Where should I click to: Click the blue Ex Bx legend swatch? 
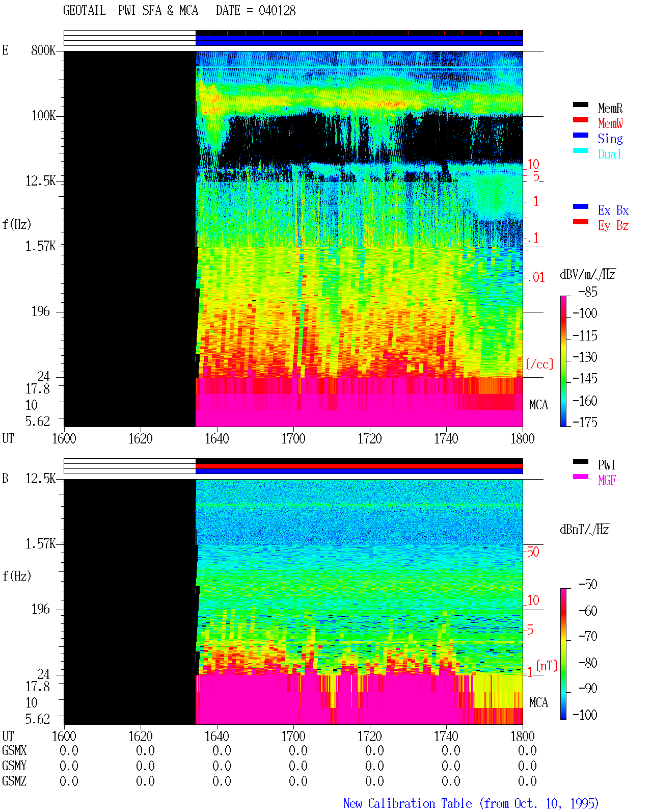pos(581,206)
